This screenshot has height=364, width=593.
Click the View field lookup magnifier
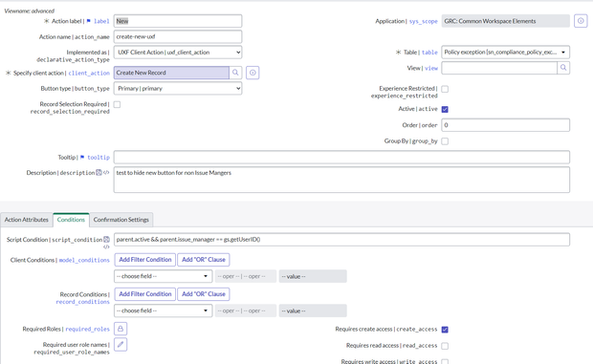[563, 68]
